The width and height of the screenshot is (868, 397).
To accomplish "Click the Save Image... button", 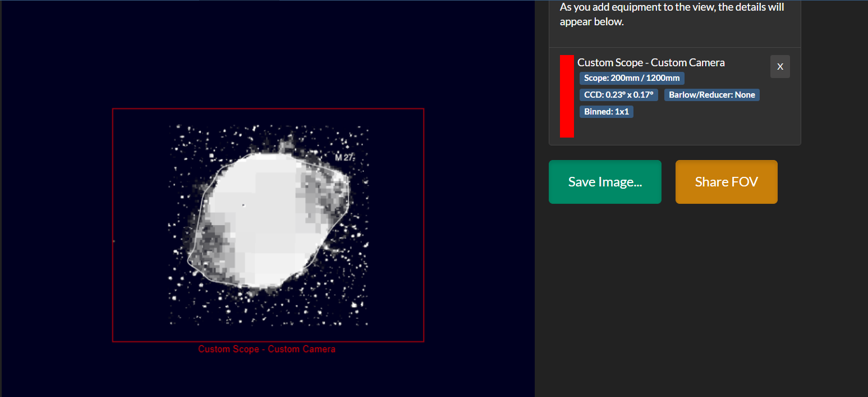I will 605,182.
